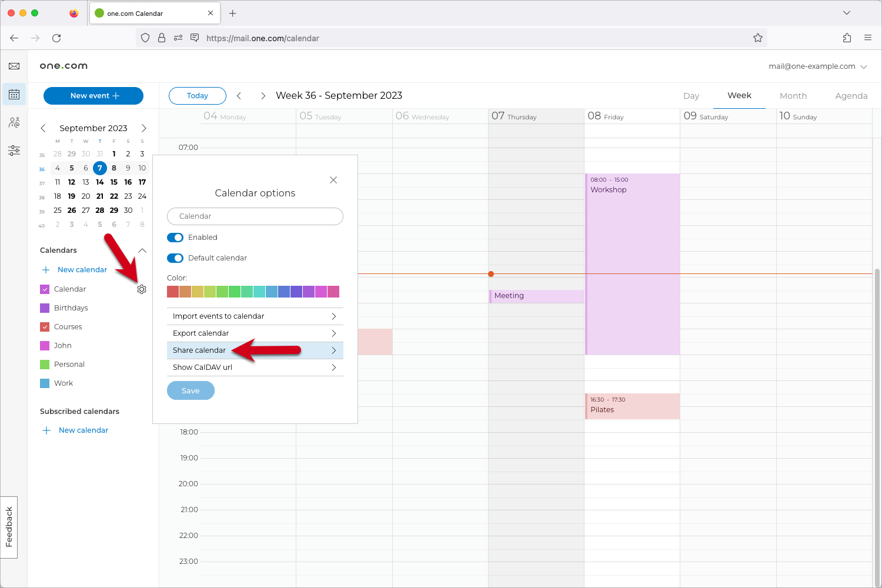Toggle the Default calendar switch
The height and width of the screenshot is (588, 882).
click(x=175, y=258)
